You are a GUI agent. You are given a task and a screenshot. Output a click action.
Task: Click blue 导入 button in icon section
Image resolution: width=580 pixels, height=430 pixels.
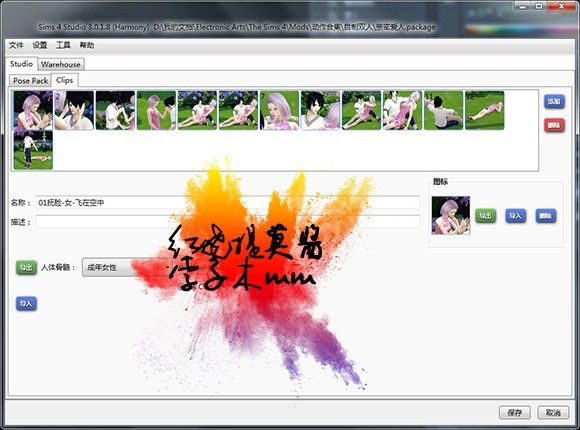515,216
